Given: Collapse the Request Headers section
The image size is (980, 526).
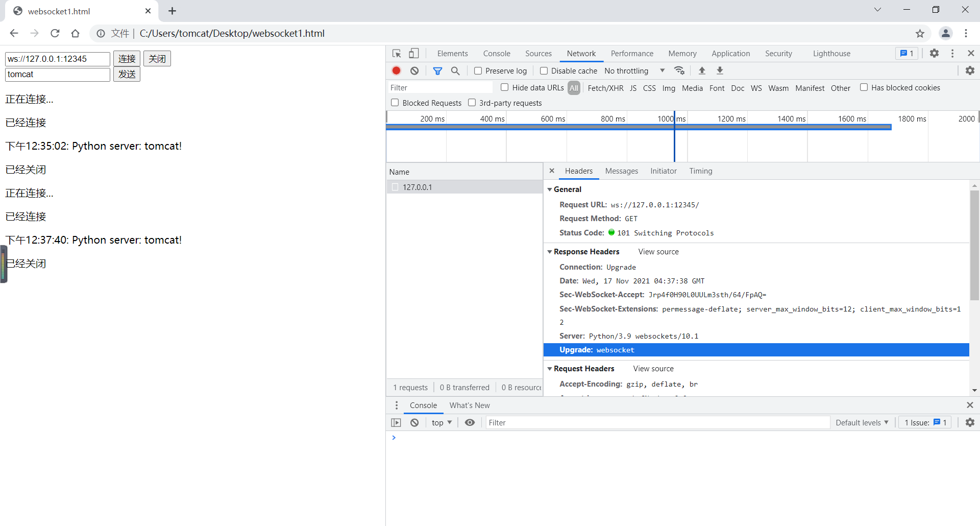Looking at the screenshot, I should (550, 369).
